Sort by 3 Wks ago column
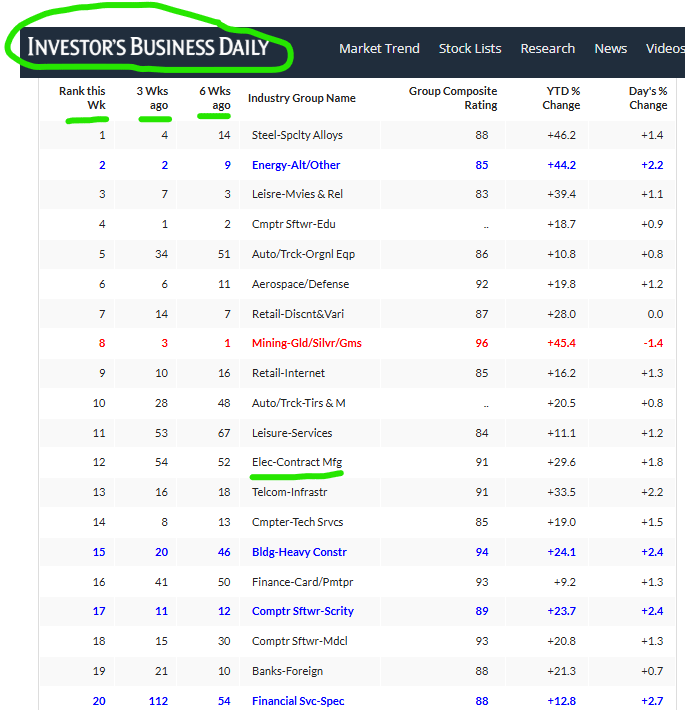The image size is (685, 710). [152, 98]
